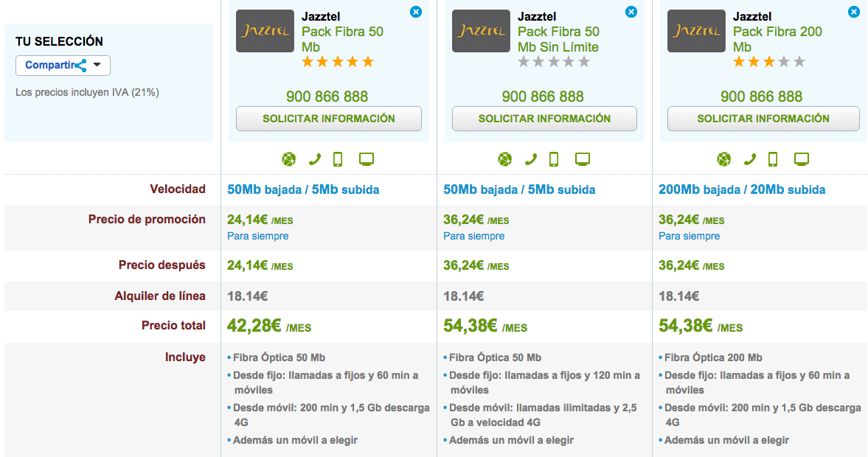Click star rating of Pack Fibra 200 Mb
The height and width of the screenshot is (457, 868).
point(769,62)
